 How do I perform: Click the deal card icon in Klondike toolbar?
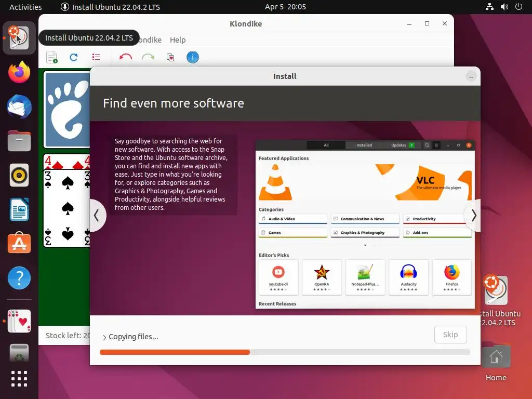click(170, 57)
